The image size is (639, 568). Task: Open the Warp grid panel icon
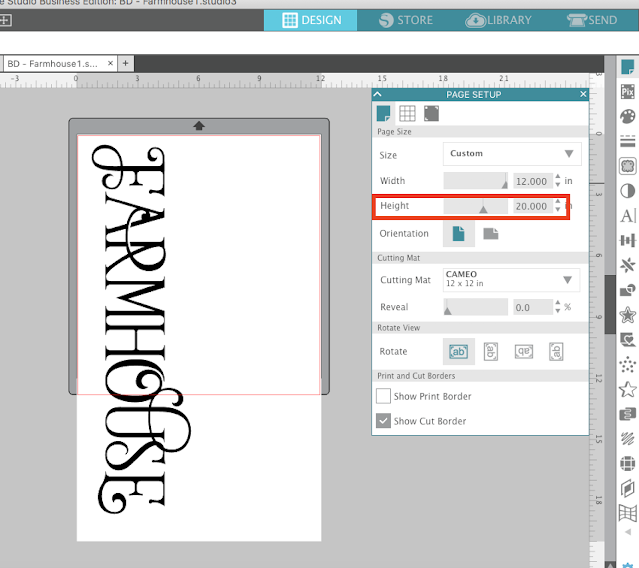coord(628,513)
